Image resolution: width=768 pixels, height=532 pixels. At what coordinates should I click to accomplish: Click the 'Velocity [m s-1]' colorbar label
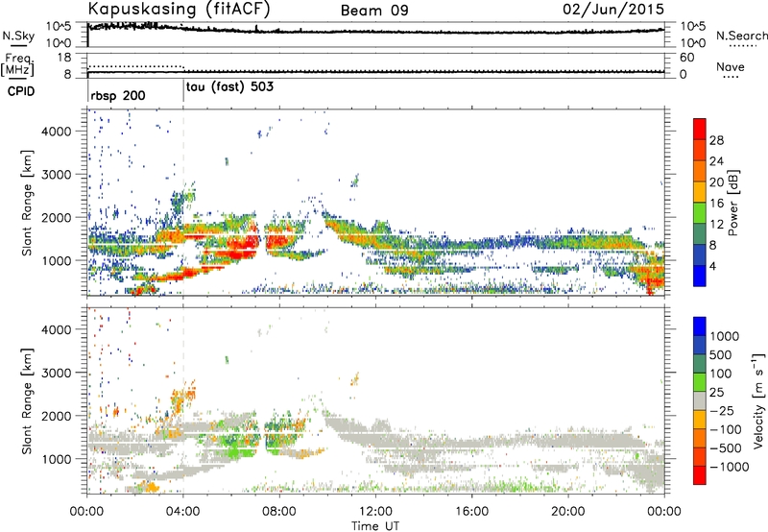tap(758, 400)
